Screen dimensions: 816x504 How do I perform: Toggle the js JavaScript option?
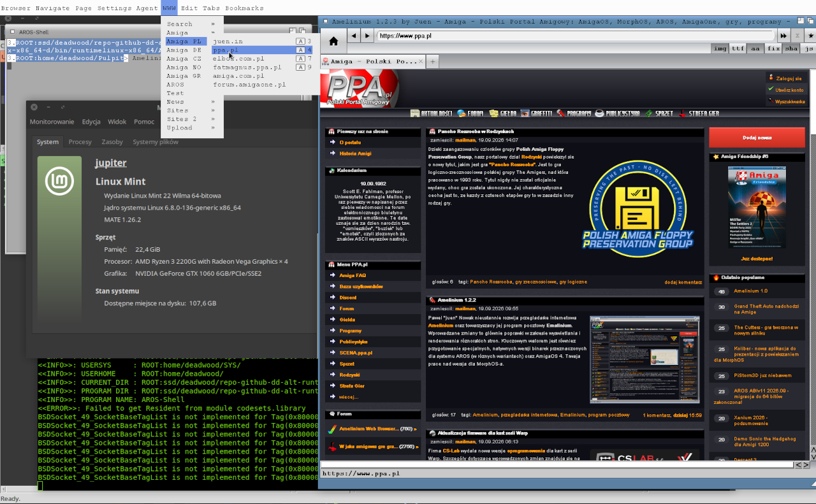pos(808,48)
